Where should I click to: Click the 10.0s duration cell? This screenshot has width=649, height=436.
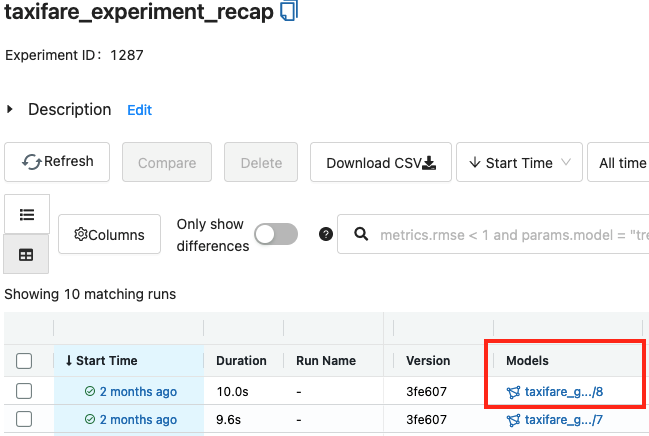tap(232, 391)
